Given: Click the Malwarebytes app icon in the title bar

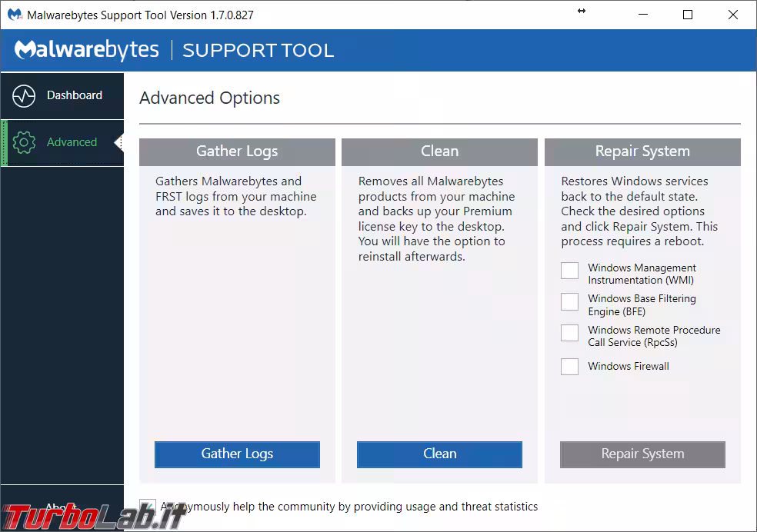Looking at the screenshot, I should (14, 15).
